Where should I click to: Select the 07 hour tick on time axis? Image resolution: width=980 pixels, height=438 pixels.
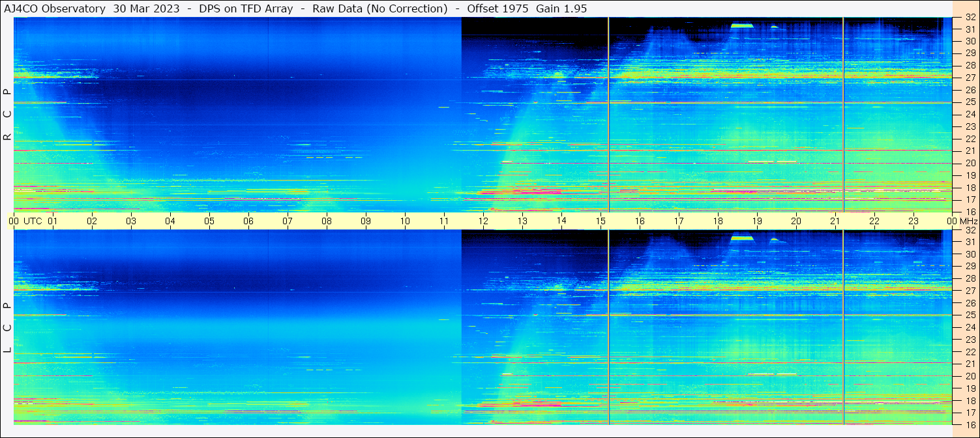click(x=288, y=221)
